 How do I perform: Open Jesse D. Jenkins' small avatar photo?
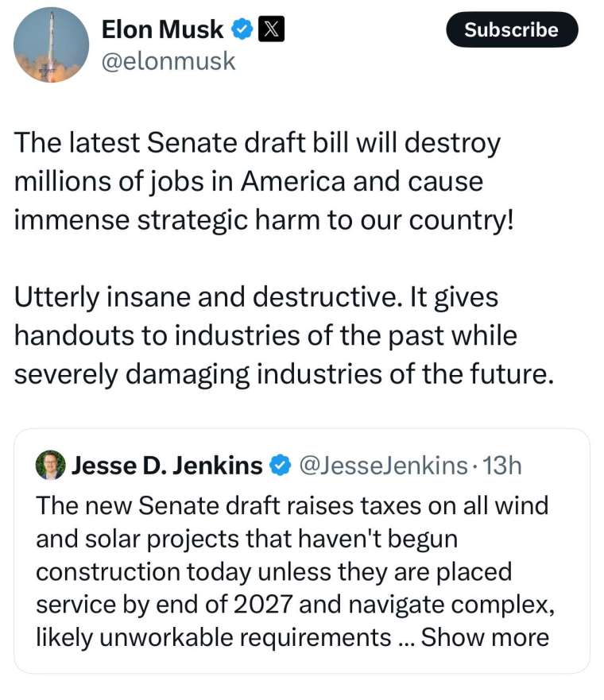pos(50,465)
